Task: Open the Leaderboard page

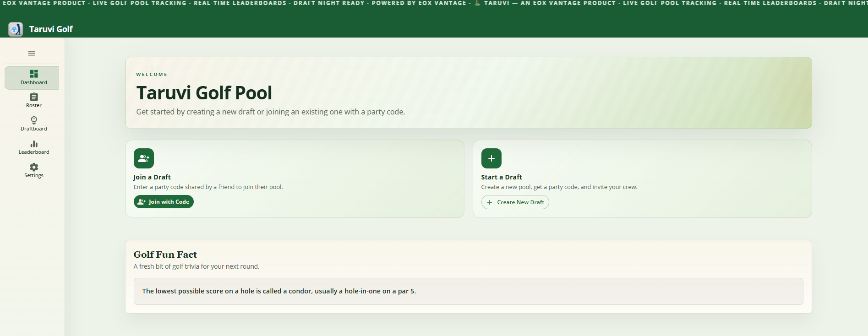Action: 33,147
